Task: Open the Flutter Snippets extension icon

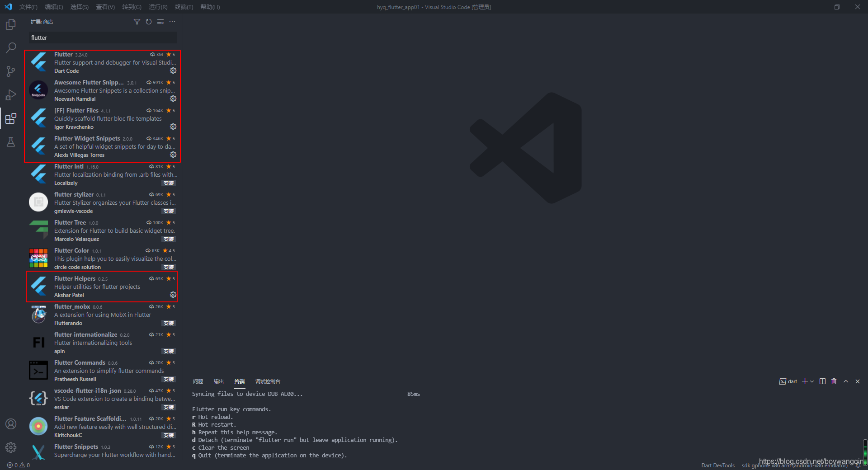Action: [x=38, y=452]
